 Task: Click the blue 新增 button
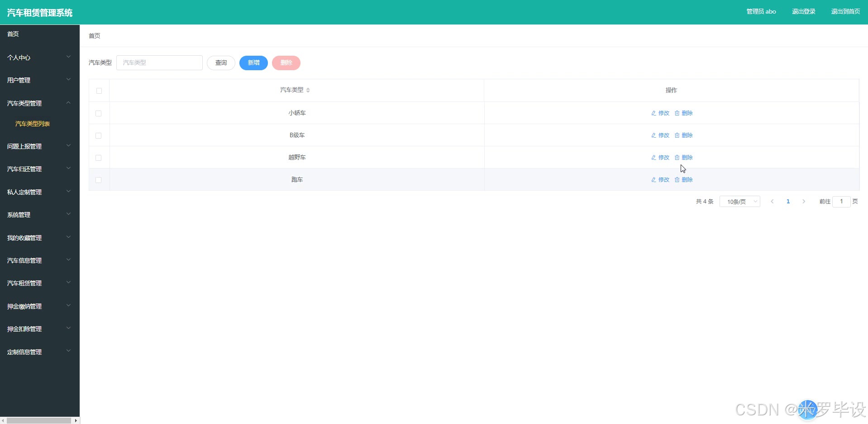253,63
